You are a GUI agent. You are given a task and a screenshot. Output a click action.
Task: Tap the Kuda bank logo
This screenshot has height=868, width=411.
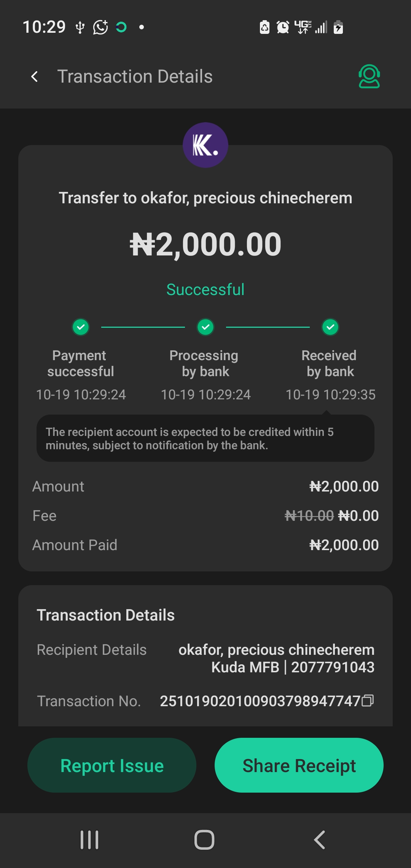click(x=205, y=145)
